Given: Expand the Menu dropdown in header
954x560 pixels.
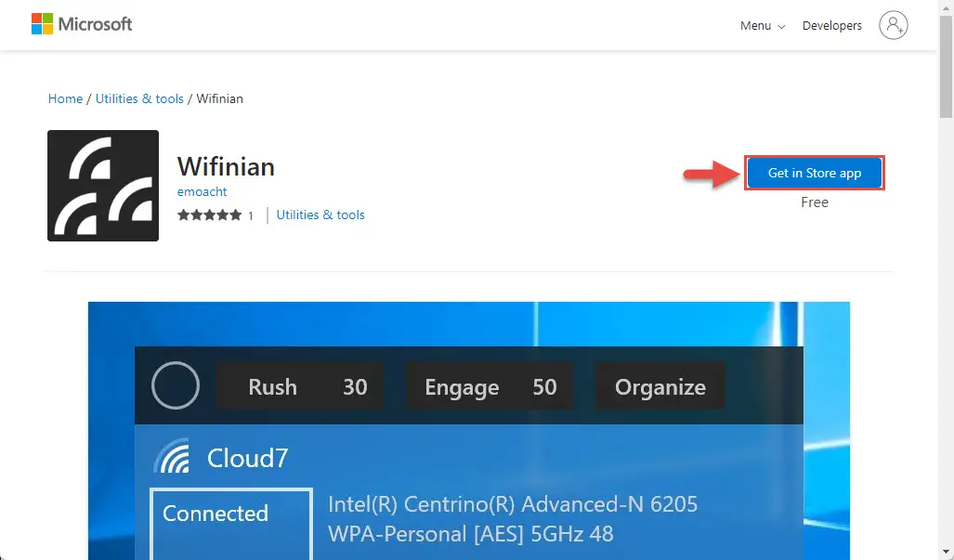Looking at the screenshot, I should click(x=763, y=25).
